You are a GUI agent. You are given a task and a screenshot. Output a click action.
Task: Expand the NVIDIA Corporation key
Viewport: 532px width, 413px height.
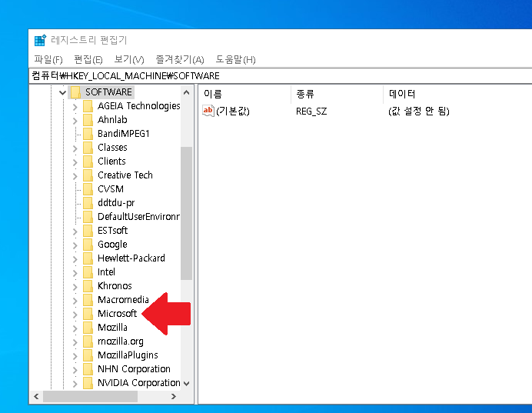(75, 384)
